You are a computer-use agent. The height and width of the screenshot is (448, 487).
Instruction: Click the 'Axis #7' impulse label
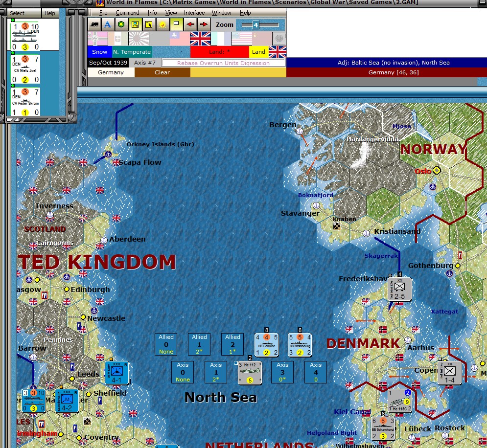pyautogui.click(x=145, y=63)
